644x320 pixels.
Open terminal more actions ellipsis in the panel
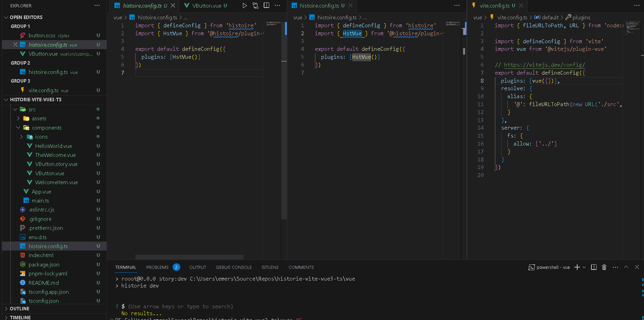tap(616, 267)
